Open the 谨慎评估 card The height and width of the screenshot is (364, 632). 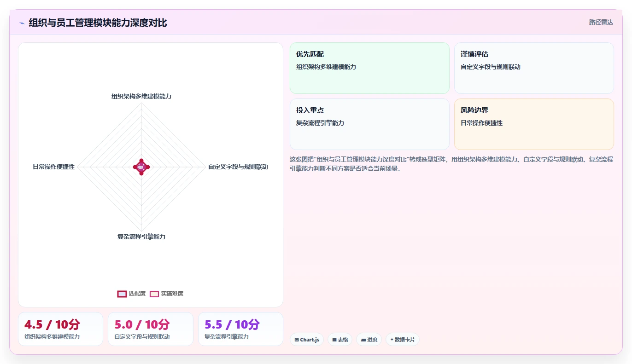pos(534,68)
